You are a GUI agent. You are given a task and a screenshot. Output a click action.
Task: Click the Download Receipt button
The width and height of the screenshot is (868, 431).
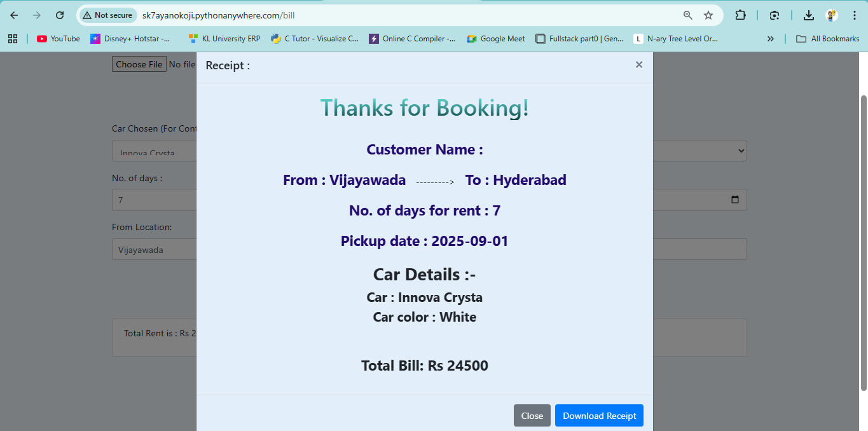[599, 416]
